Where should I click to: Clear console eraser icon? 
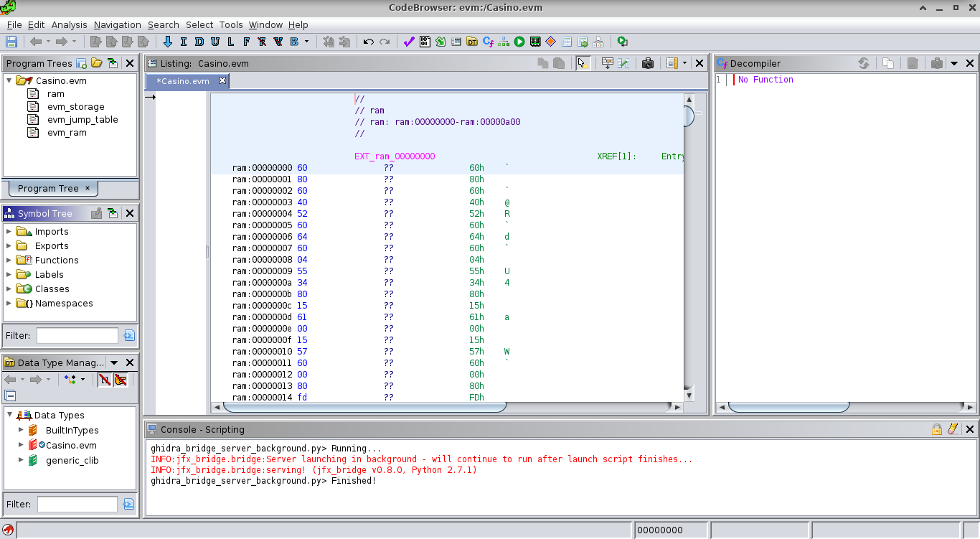pyautogui.click(x=953, y=429)
